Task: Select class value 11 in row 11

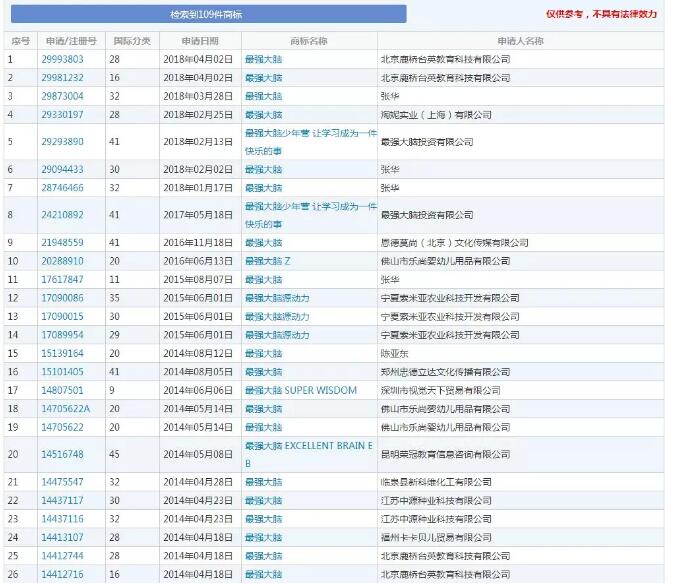Action: [x=114, y=280]
